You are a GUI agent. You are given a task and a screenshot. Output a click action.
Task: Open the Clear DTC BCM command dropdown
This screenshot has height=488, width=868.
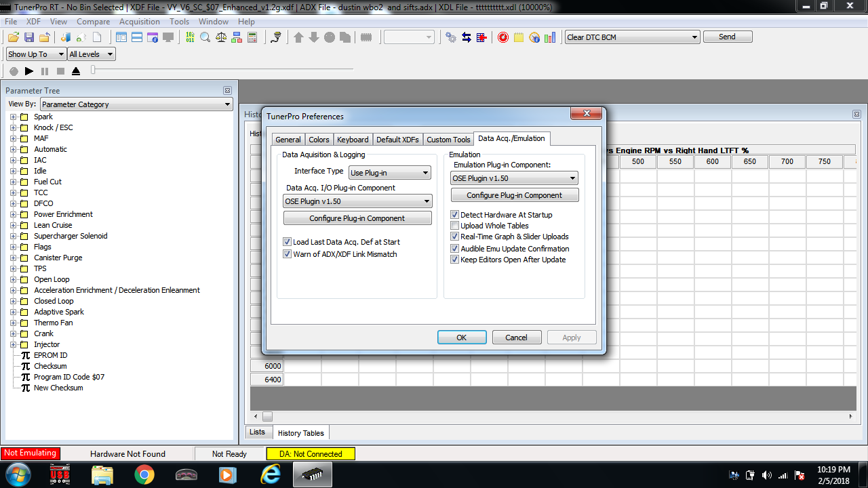632,37
